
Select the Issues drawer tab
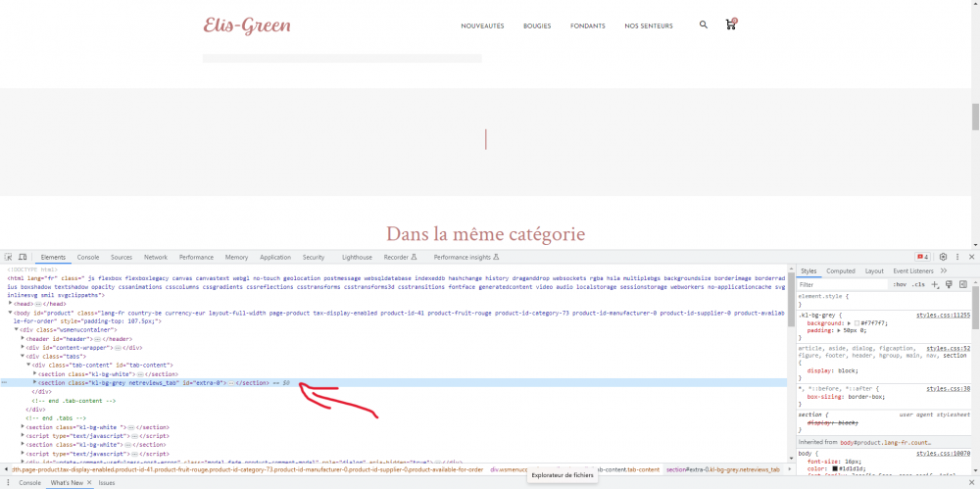[x=107, y=483]
